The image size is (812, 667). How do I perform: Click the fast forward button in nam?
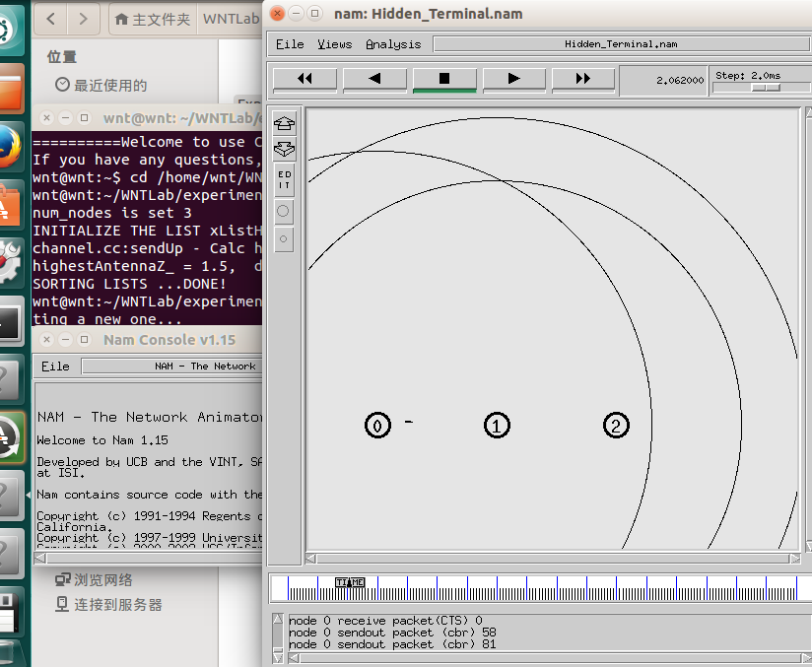tap(583, 79)
